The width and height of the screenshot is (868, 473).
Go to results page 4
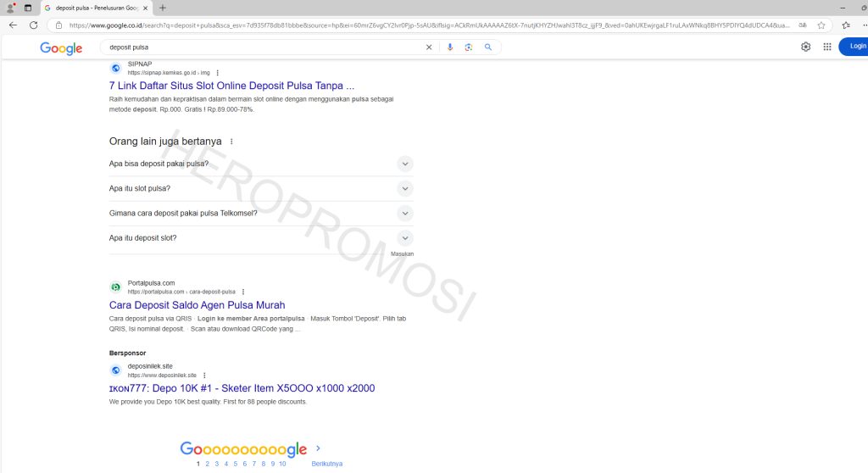tap(225, 464)
